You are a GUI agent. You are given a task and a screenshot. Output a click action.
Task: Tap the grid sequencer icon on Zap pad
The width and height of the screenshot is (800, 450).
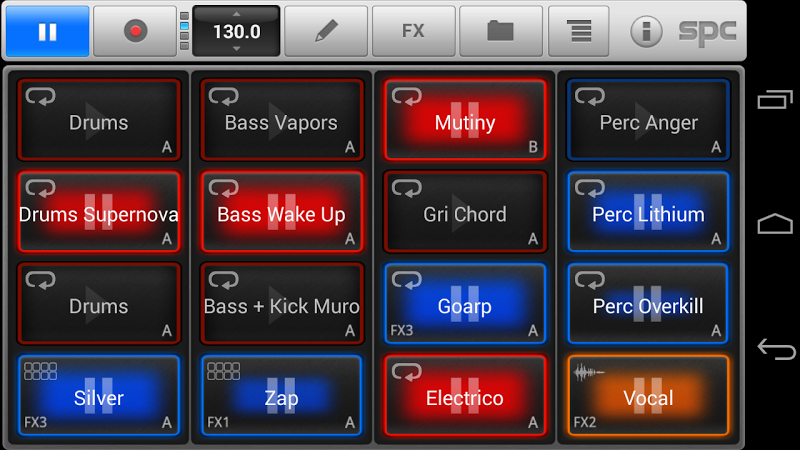pos(223,371)
